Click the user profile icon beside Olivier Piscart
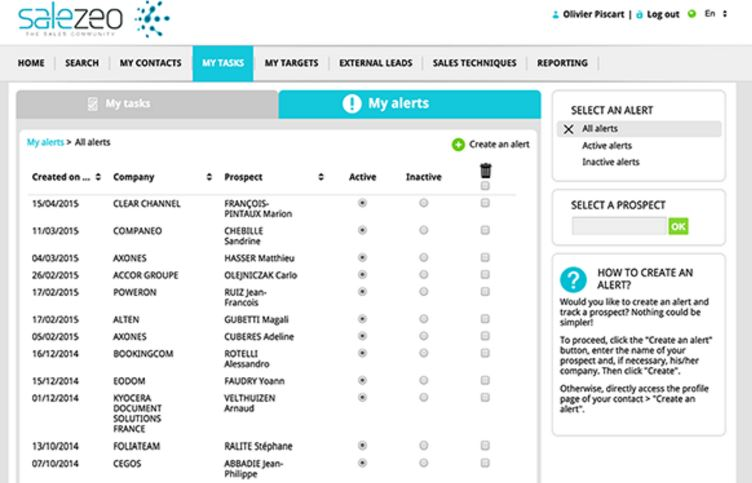 click(555, 14)
